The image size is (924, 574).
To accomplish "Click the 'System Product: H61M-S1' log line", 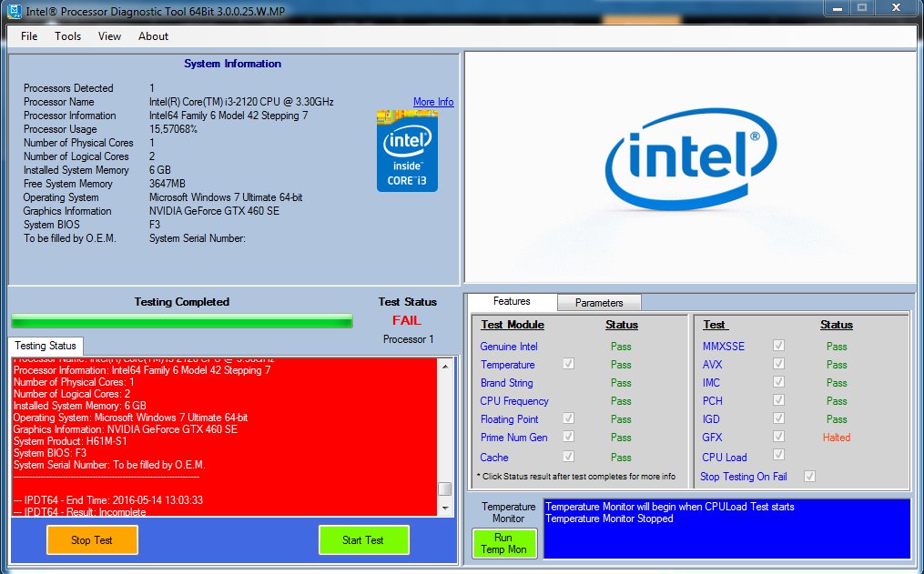I will [70, 441].
